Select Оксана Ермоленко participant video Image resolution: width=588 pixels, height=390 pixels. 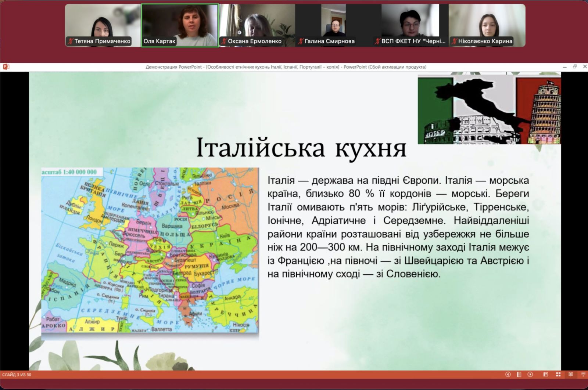257,25
